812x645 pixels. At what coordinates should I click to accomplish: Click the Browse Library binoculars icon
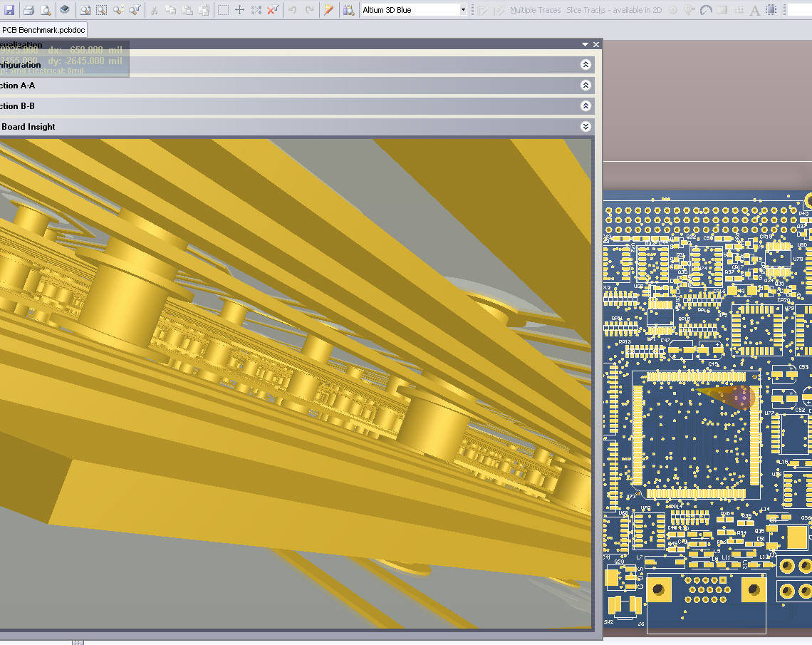coord(349,9)
